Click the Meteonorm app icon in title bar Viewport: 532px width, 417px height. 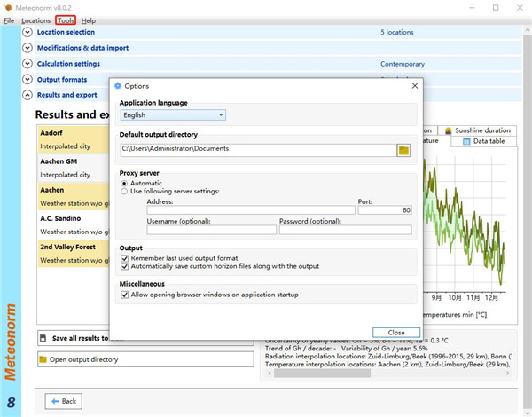click(x=9, y=7)
